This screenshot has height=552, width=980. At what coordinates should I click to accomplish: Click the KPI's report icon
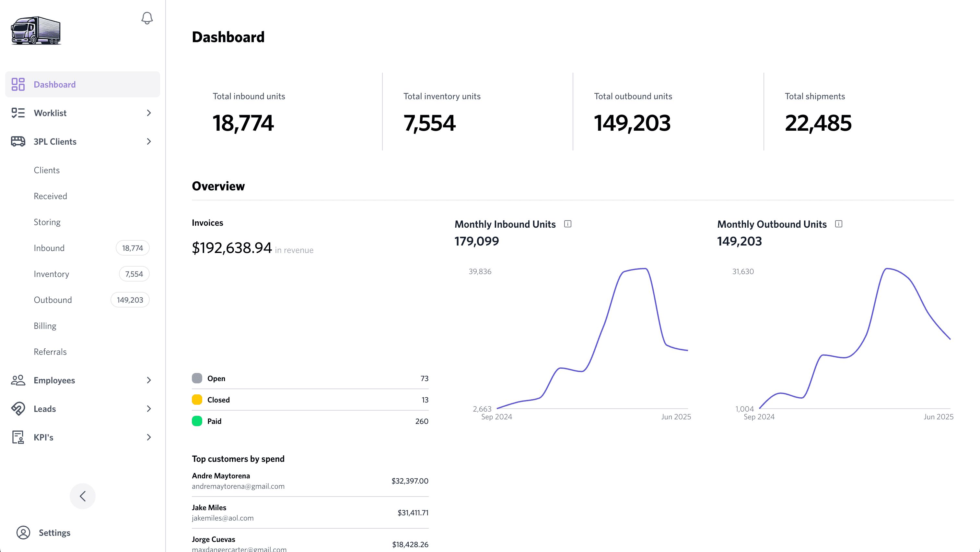click(x=18, y=437)
